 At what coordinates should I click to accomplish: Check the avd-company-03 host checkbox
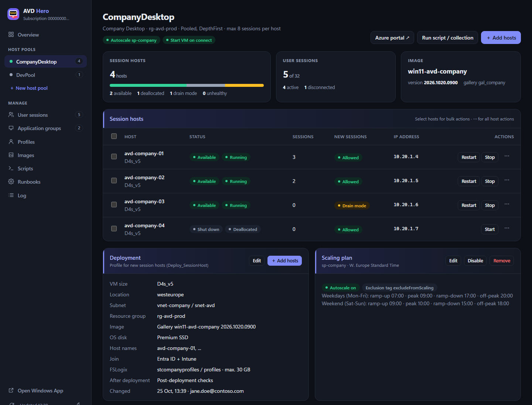(114, 205)
